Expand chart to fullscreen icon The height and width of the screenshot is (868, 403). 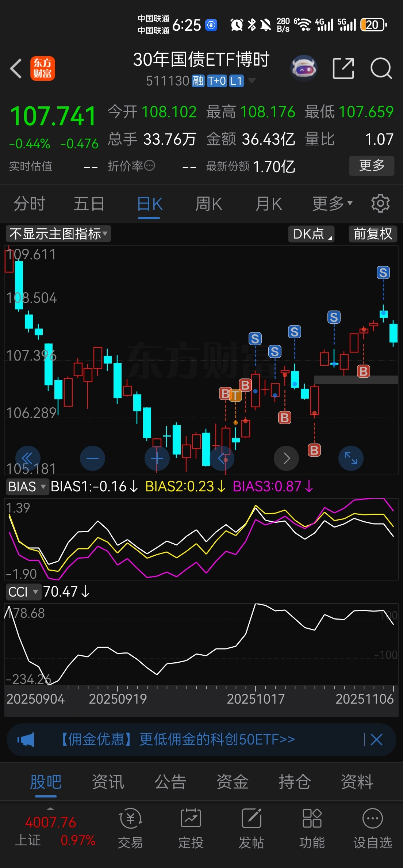tap(351, 458)
